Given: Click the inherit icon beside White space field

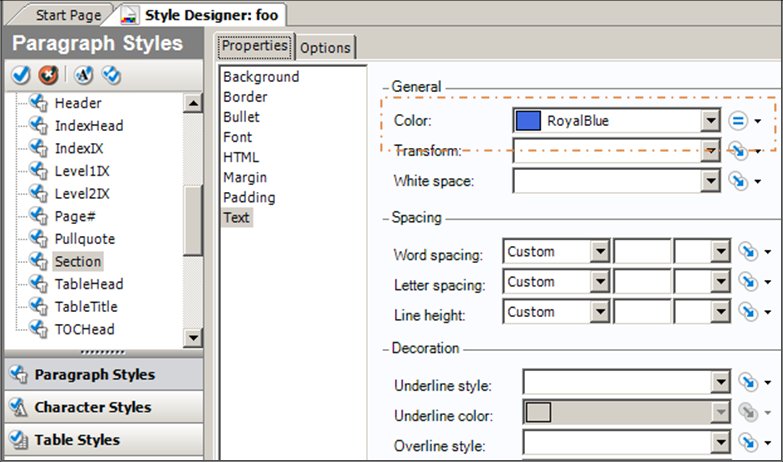Looking at the screenshot, I should [737, 181].
